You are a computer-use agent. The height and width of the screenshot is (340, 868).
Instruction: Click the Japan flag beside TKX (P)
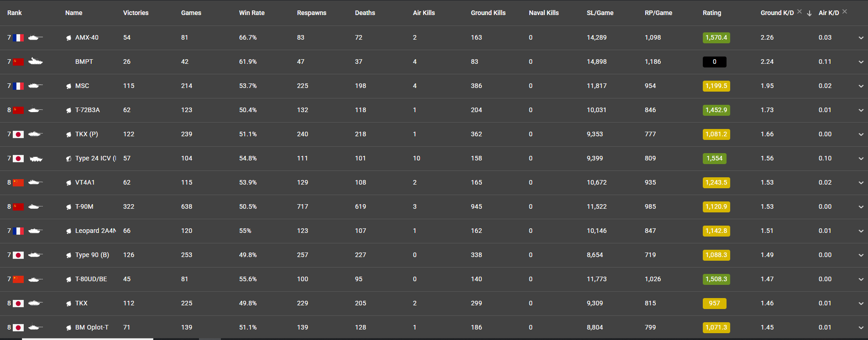(x=18, y=134)
